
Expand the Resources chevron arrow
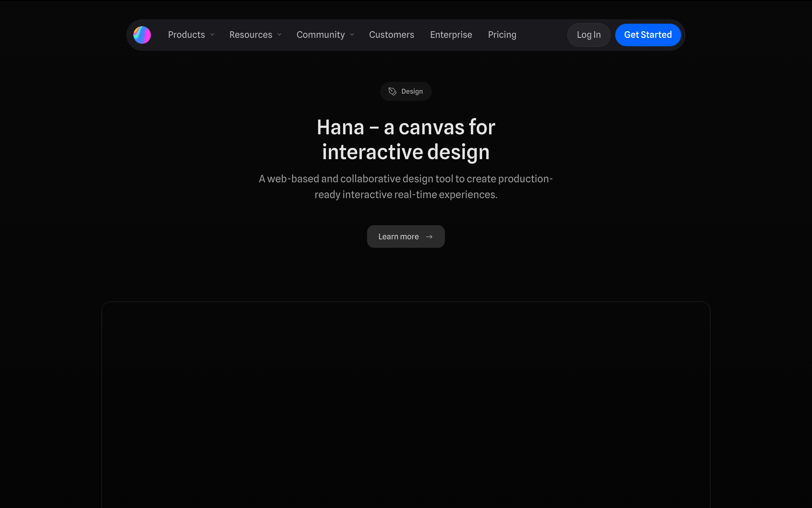[x=279, y=35]
